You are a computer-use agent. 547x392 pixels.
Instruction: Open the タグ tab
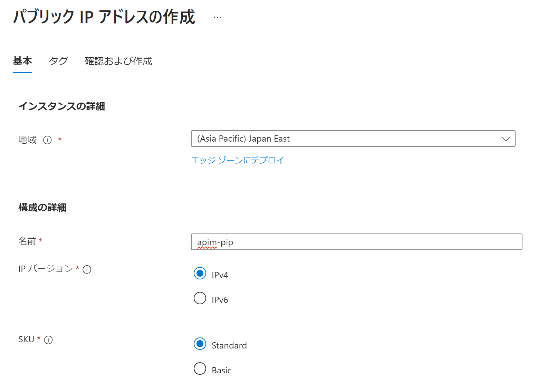pos(58,61)
